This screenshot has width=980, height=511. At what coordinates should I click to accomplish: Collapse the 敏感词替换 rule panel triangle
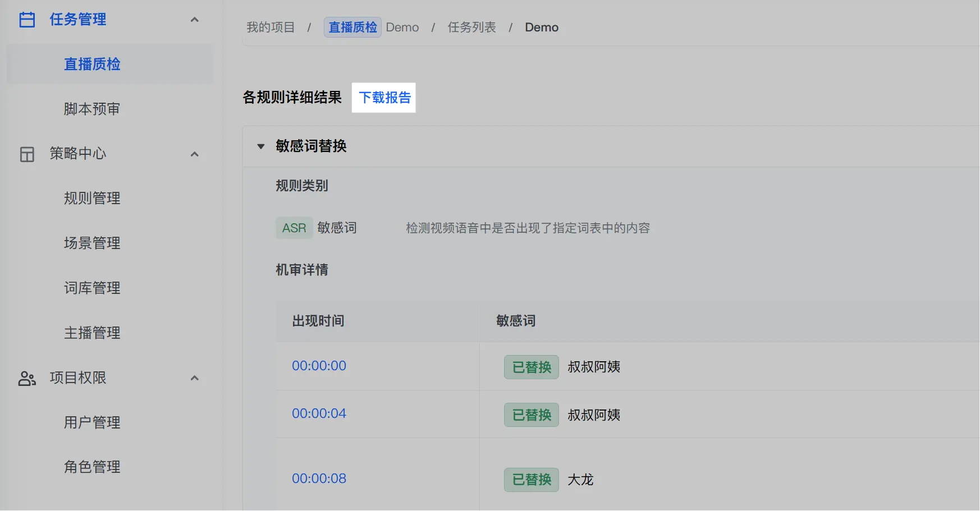coord(261,146)
